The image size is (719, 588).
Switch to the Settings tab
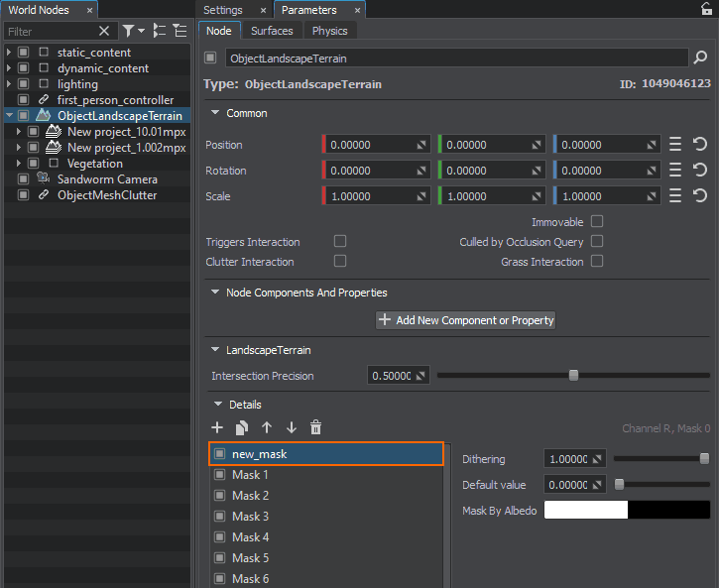pos(223,10)
